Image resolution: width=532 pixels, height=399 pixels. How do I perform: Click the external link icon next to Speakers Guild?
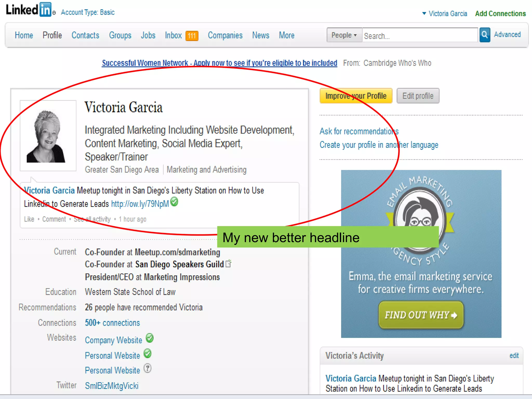tap(229, 263)
